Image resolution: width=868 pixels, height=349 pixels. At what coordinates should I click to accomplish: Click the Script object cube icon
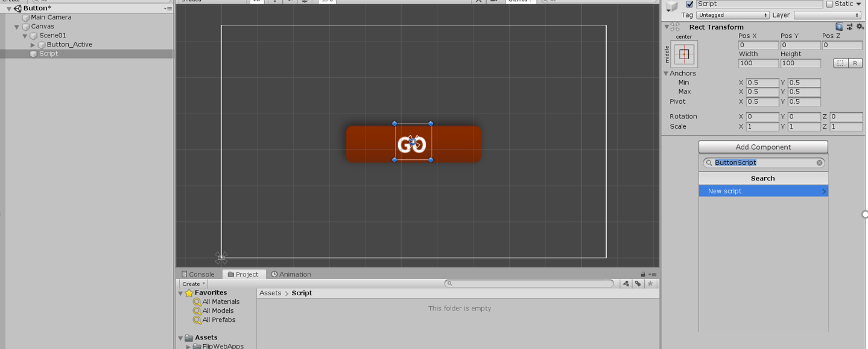tap(34, 54)
